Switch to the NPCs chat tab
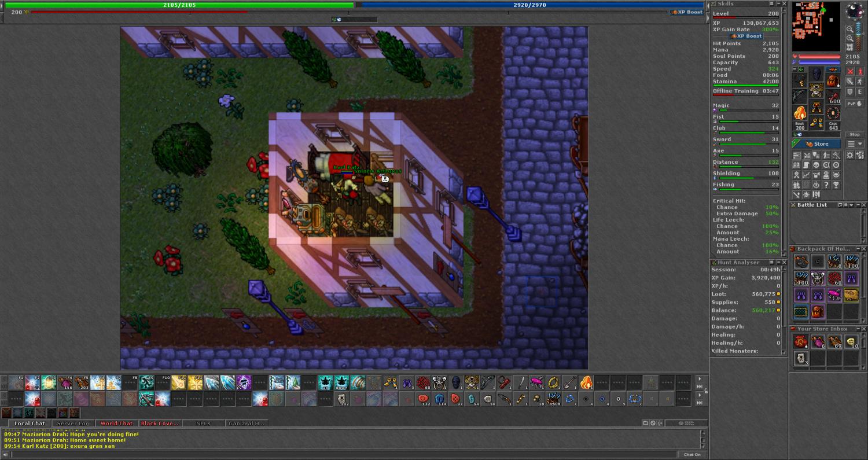The height and width of the screenshot is (460, 868). (203, 424)
